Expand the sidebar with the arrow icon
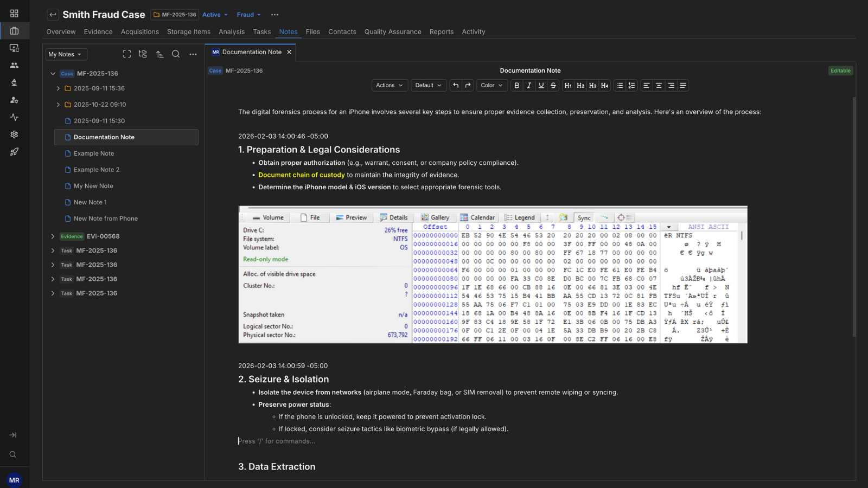The image size is (868, 488). [13, 435]
